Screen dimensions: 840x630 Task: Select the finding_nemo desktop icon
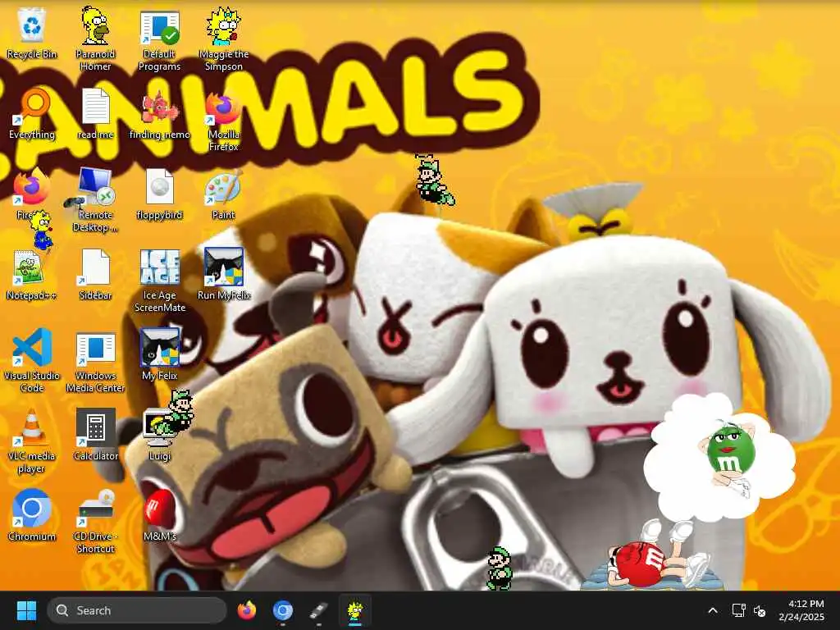coord(159,113)
